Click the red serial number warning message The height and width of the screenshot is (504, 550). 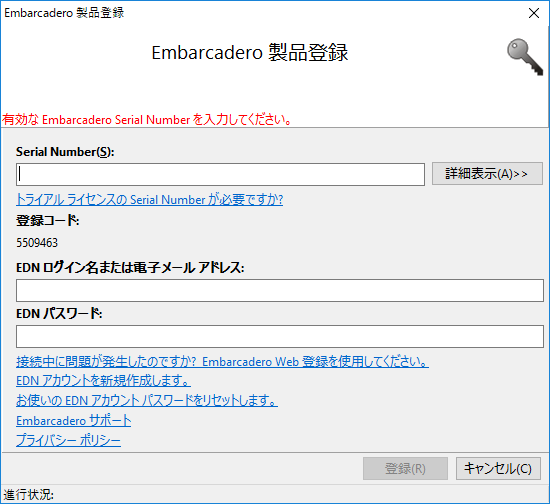point(147,120)
